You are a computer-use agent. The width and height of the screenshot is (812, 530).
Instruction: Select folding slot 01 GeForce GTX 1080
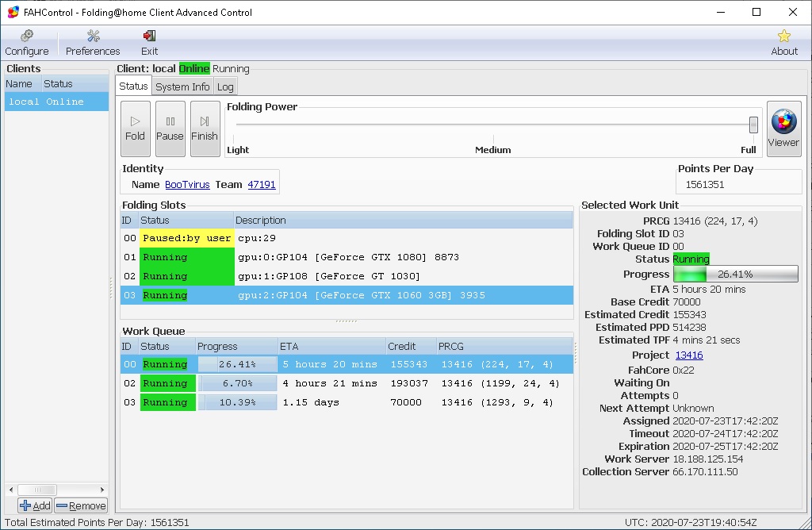pyautogui.click(x=347, y=257)
